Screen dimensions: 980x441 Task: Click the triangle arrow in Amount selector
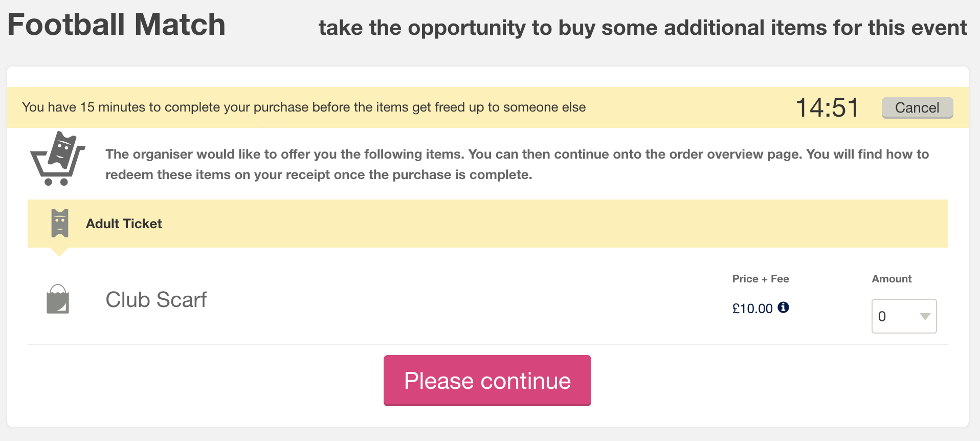click(x=925, y=317)
